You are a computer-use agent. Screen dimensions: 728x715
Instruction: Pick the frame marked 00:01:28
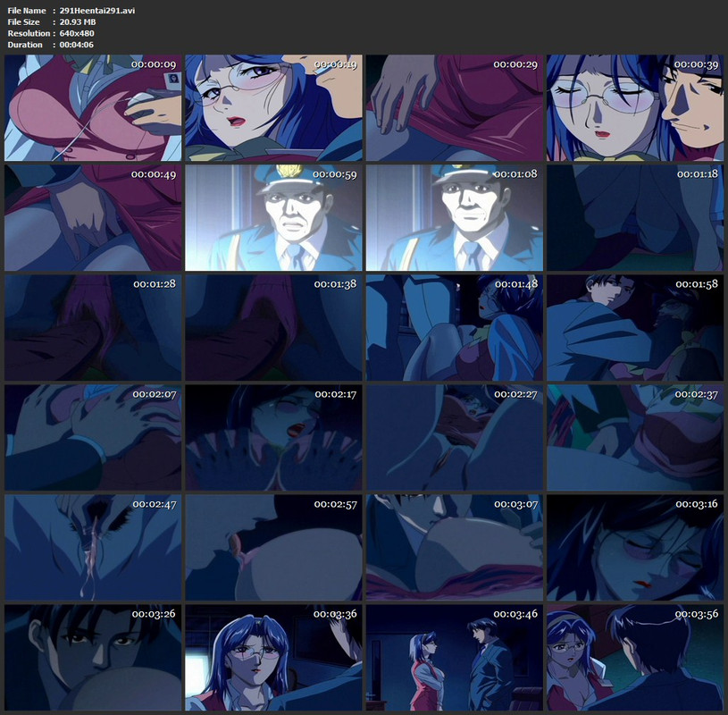coord(93,327)
